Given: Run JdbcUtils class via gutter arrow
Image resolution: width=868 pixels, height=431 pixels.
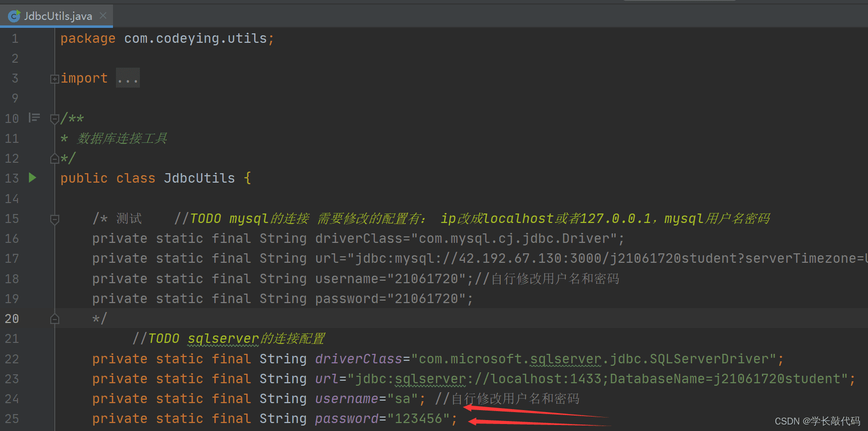Looking at the screenshot, I should 32,178.
